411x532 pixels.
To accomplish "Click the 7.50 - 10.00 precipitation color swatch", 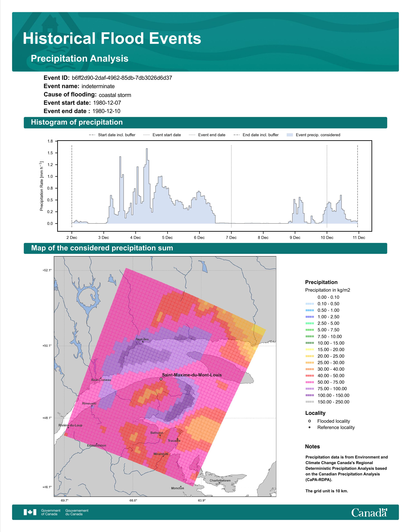I will point(310,336).
